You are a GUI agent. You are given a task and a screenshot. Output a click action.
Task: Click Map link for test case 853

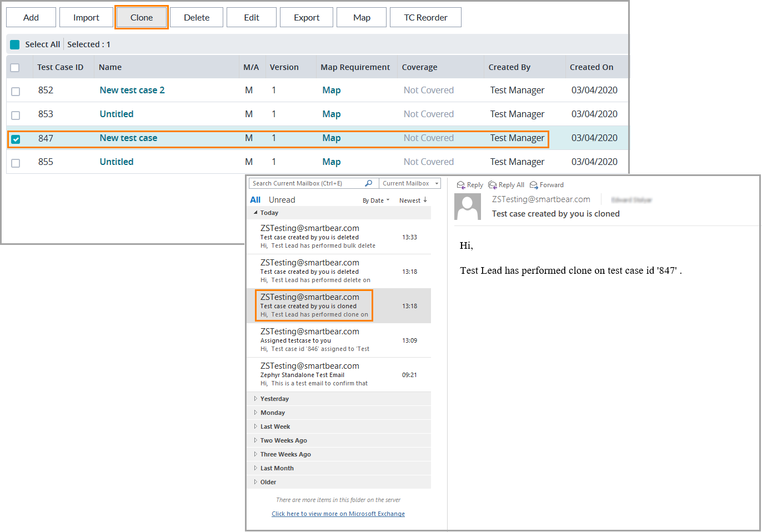tap(332, 114)
